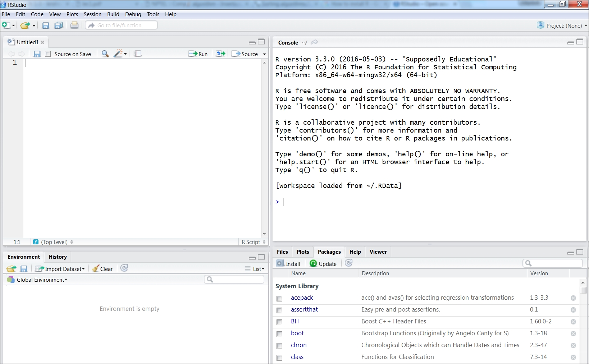The image size is (589, 364).
Task: Open the Tools menu
Action: (x=153, y=14)
